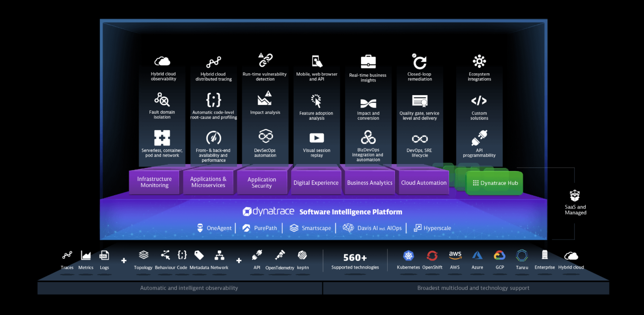Image resolution: width=644 pixels, height=315 pixels.
Task: Open the green Dynatrace Hub button
Action: coord(494,183)
